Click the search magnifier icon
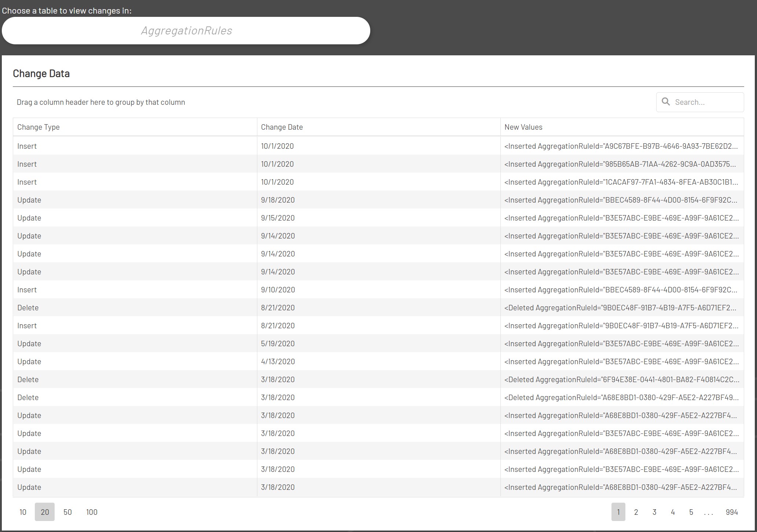The width and height of the screenshot is (757, 532). pyautogui.click(x=666, y=102)
